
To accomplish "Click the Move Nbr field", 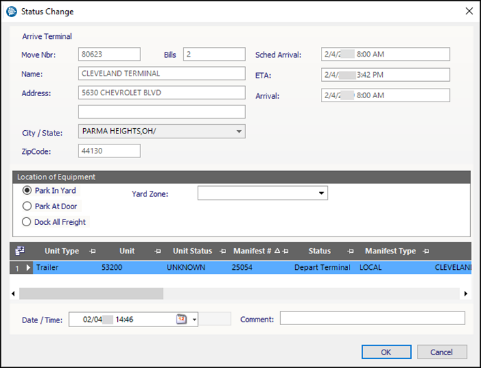I will point(109,54).
